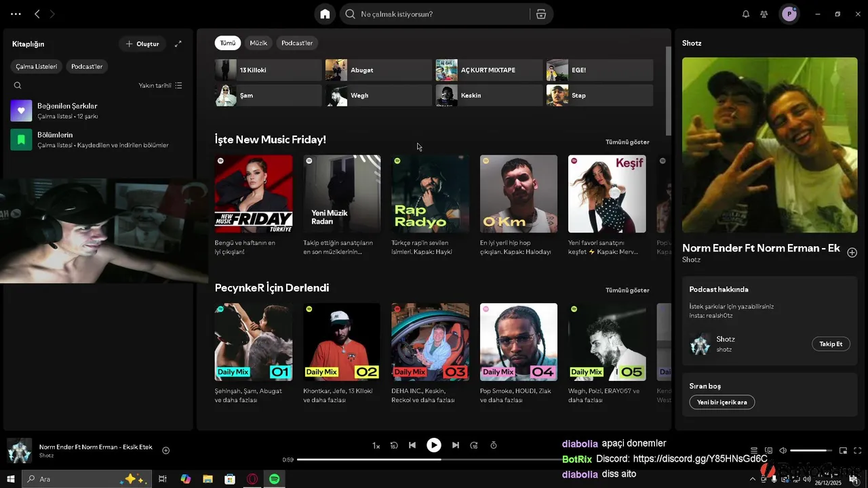
Task: Open EGE! shortcut
Action: [599, 70]
